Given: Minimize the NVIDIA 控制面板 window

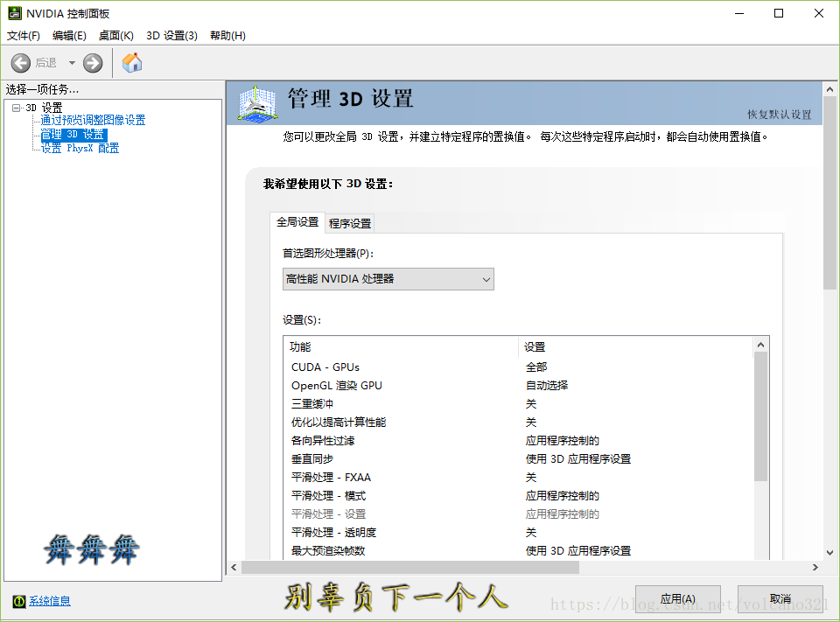Looking at the screenshot, I should click(x=740, y=13).
